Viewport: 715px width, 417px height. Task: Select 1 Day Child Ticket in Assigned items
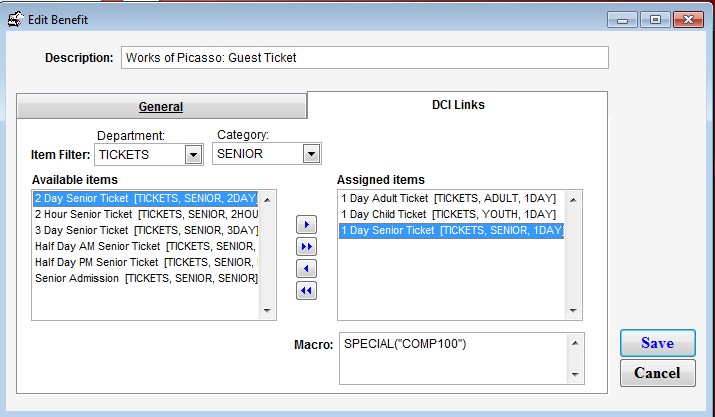[448, 214]
